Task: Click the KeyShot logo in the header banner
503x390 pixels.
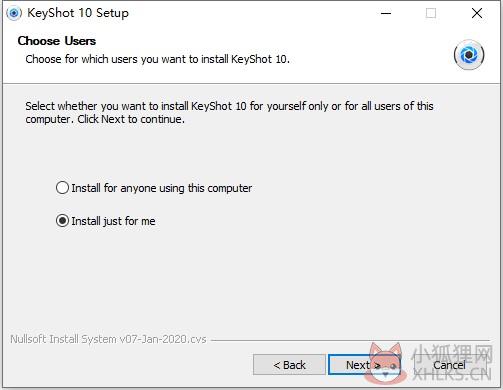Action: (x=469, y=54)
